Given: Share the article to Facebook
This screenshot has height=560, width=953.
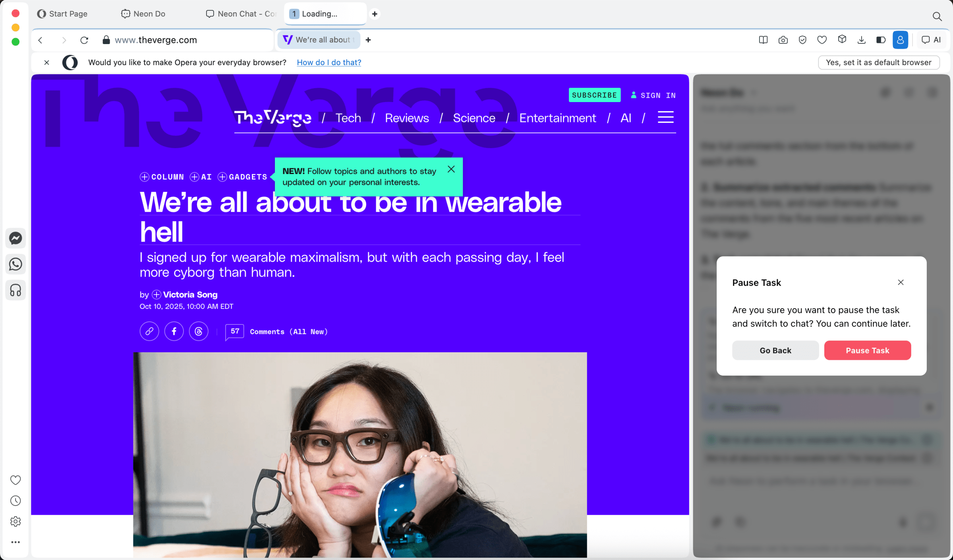Looking at the screenshot, I should click(174, 331).
